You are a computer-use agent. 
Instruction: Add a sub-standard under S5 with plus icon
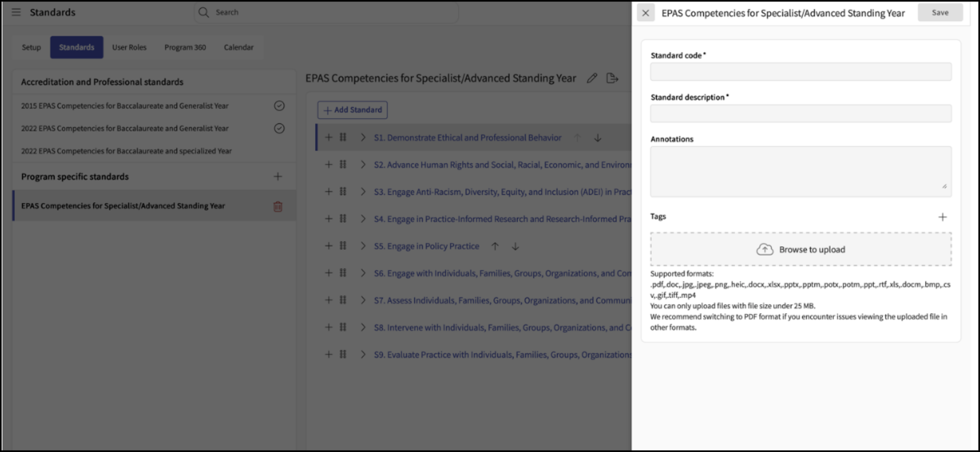coord(329,246)
